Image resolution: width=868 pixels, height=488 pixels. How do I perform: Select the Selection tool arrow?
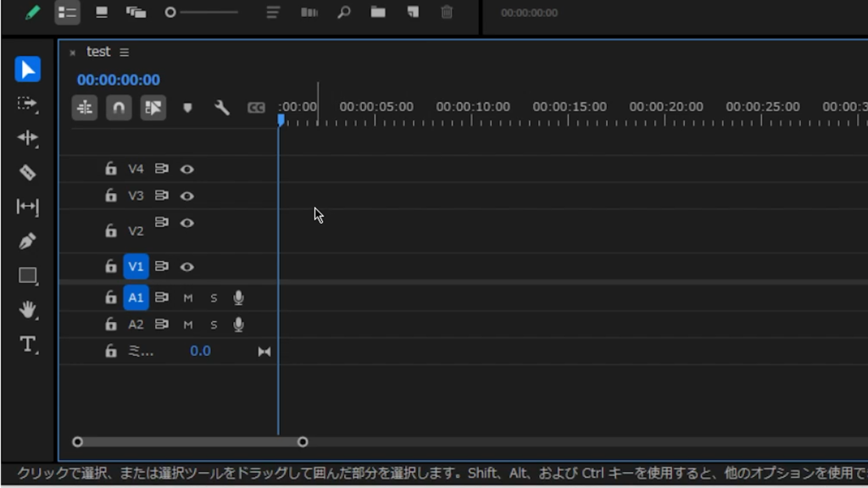(x=28, y=69)
